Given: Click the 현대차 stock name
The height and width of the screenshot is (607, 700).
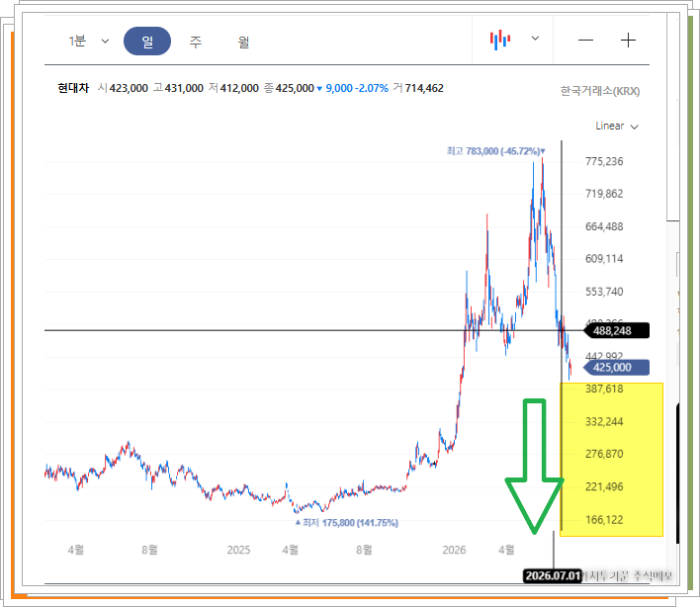Looking at the screenshot, I should pyautogui.click(x=73, y=88).
